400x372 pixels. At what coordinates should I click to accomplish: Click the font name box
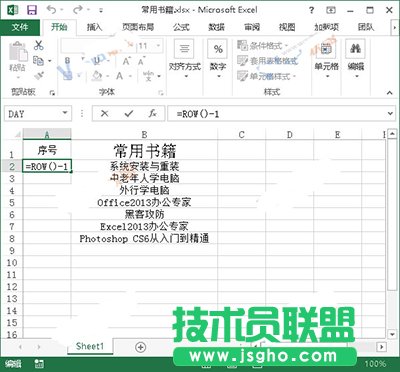[98, 46]
